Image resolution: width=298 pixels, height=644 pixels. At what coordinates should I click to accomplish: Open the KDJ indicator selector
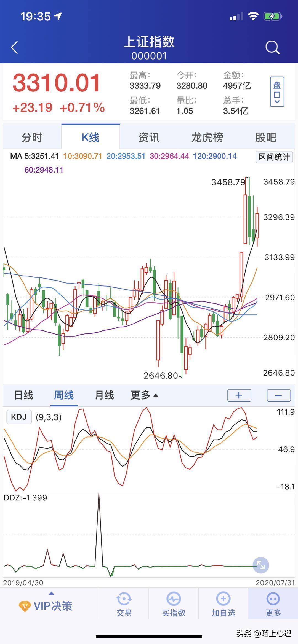(19, 417)
